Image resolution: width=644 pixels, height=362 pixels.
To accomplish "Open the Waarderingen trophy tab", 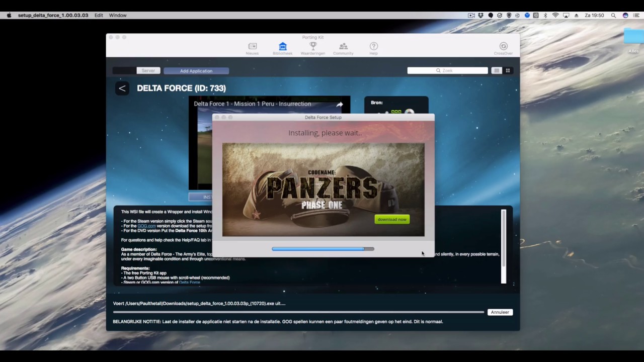I will pyautogui.click(x=312, y=49).
